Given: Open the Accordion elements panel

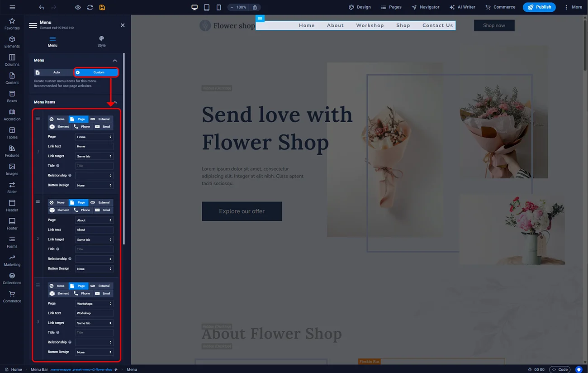Looking at the screenshot, I should 12,115.
